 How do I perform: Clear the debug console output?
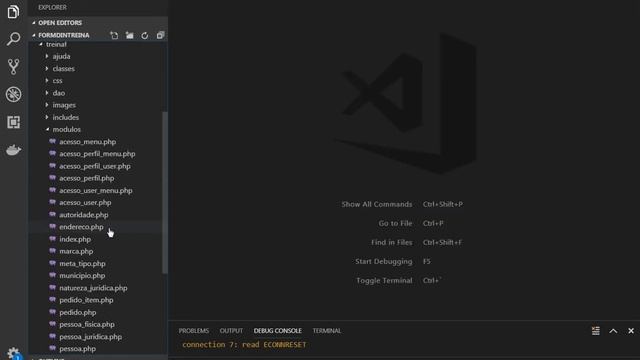pos(596,331)
